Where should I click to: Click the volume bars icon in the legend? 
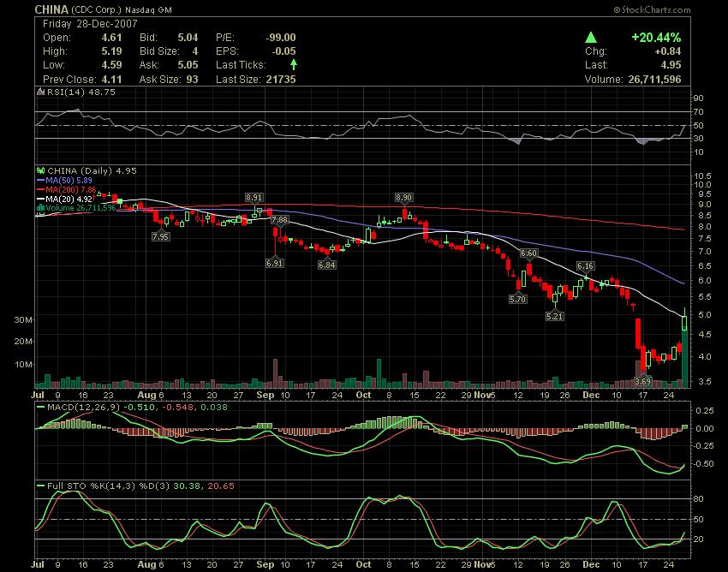pyautogui.click(x=41, y=208)
